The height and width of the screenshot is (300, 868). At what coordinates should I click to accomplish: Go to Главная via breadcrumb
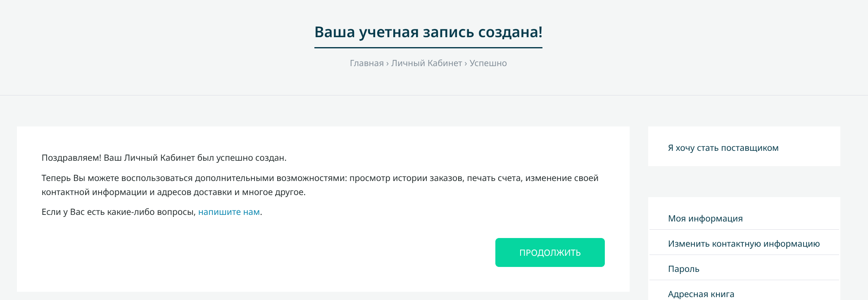point(366,63)
